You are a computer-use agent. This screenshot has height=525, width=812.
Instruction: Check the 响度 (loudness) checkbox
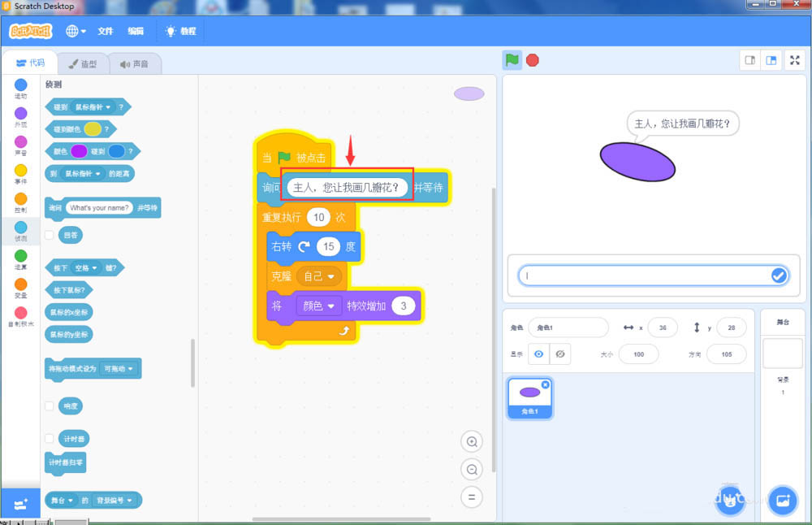click(x=50, y=406)
